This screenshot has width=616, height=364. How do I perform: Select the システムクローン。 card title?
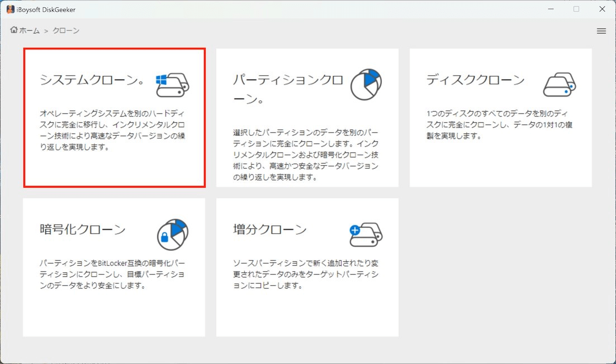tap(92, 80)
